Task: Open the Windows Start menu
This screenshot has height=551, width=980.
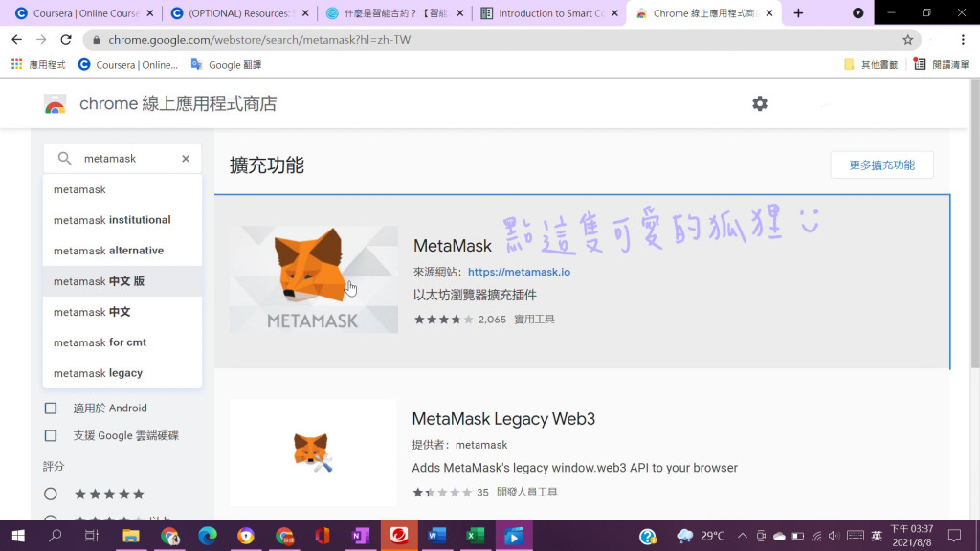Action: (18, 536)
